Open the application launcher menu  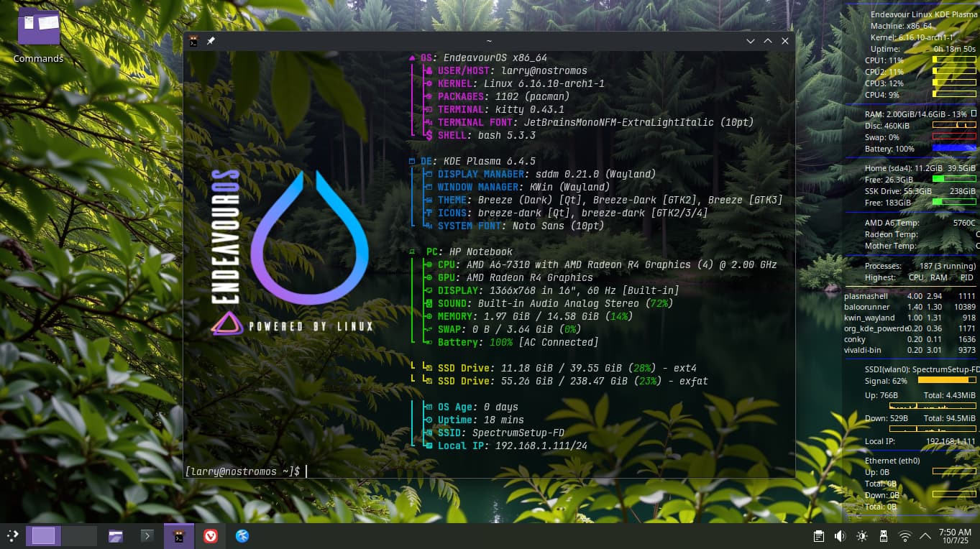pos(12,535)
